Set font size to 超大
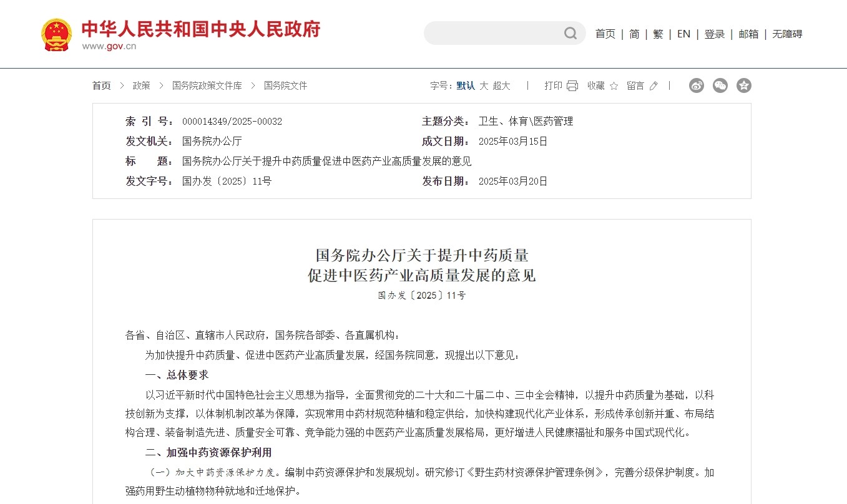The image size is (847, 504). 501,86
